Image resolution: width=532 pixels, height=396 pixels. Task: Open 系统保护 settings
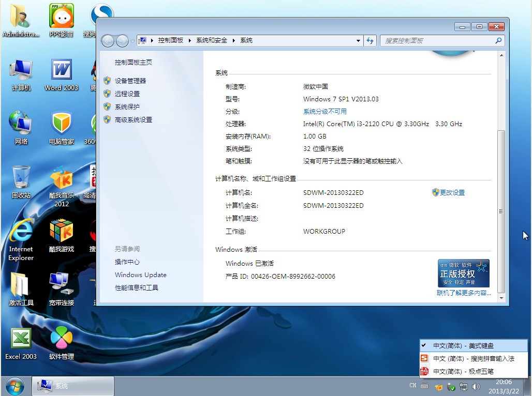(127, 107)
